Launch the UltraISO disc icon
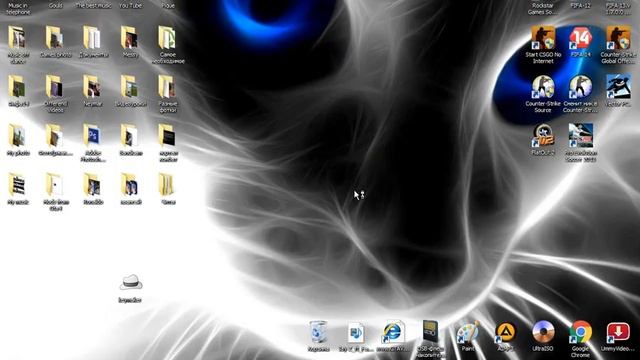The image size is (640, 360). (x=543, y=336)
